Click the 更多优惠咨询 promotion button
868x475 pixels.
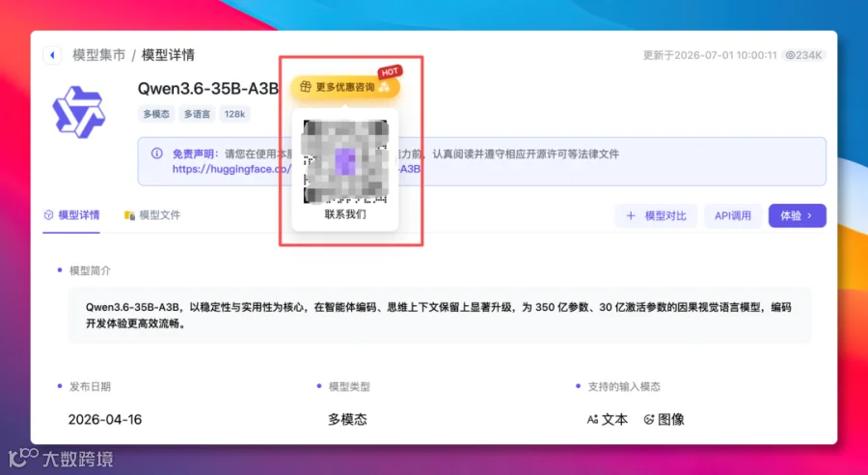tap(345, 87)
